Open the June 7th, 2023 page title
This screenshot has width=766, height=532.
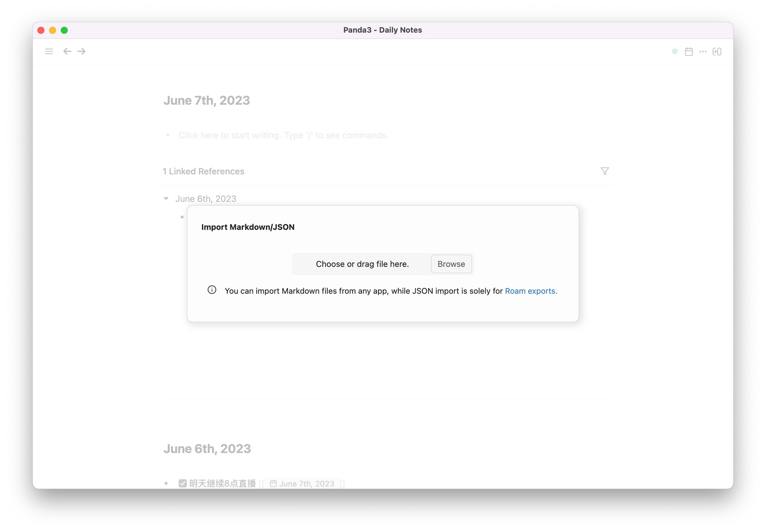[207, 100]
